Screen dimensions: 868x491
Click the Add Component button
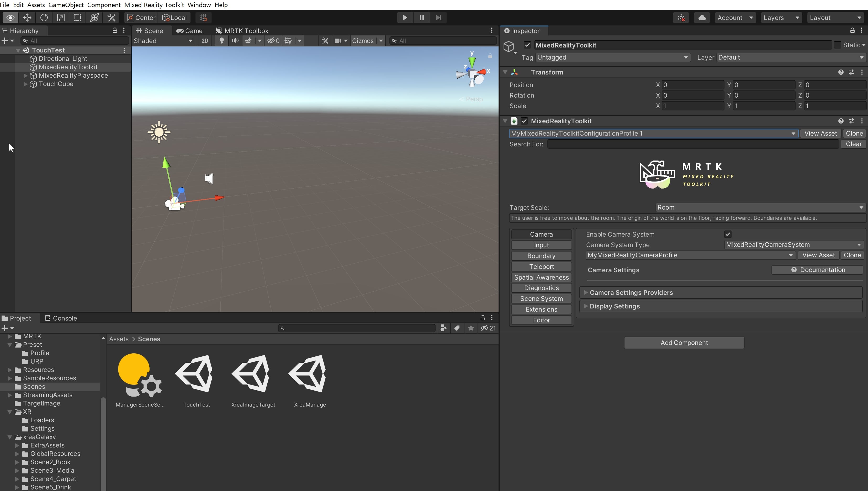point(684,343)
